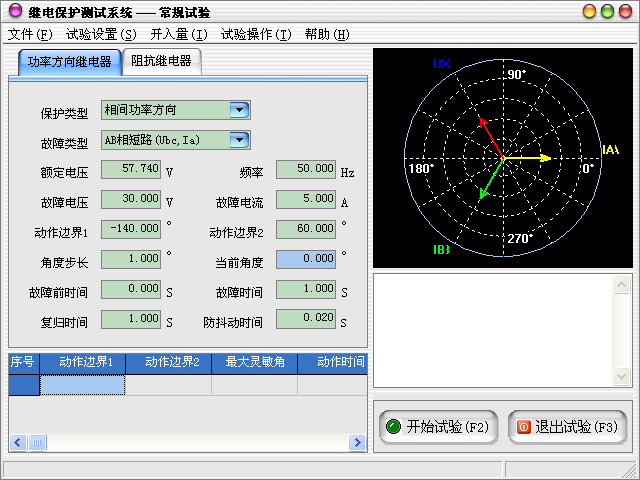Click the 故障电流 field 5.000
This screenshot has height=480, width=640.
coord(306,199)
